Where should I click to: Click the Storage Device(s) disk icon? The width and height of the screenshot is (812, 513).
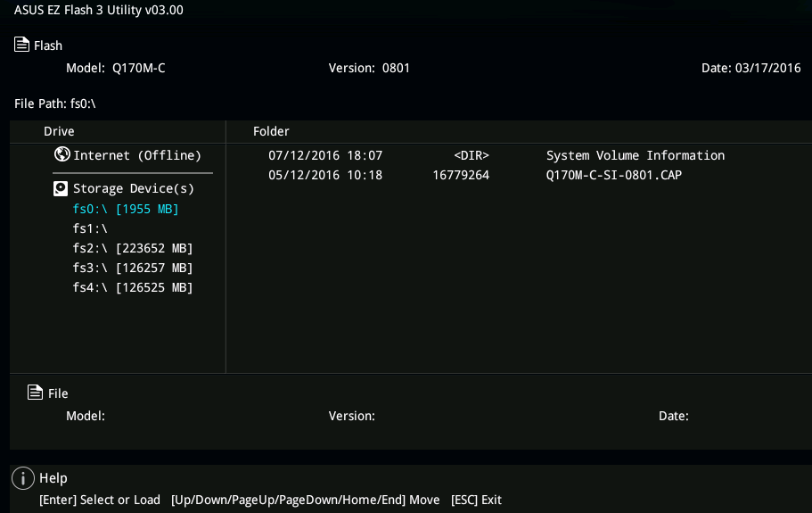pos(61,188)
